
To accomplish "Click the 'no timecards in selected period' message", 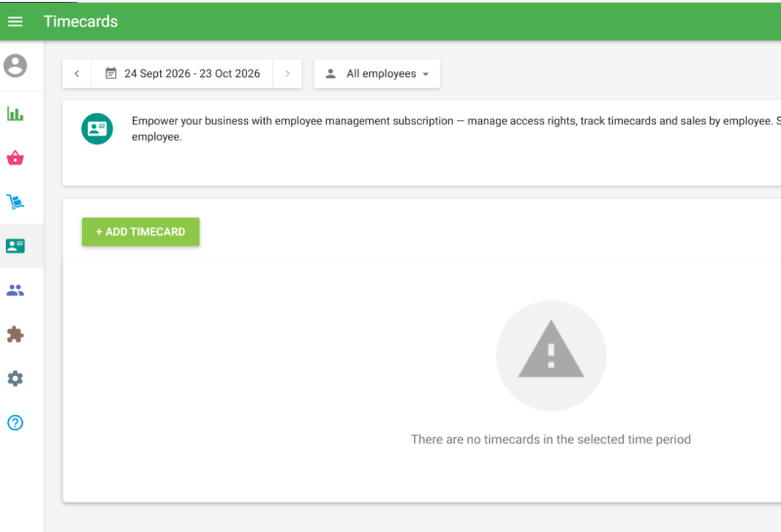I will (551, 439).
